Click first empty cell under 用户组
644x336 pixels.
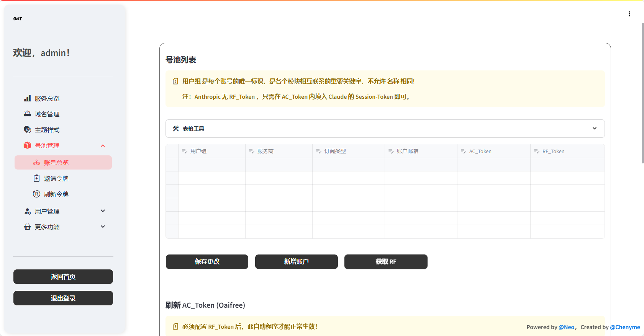coord(212,165)
